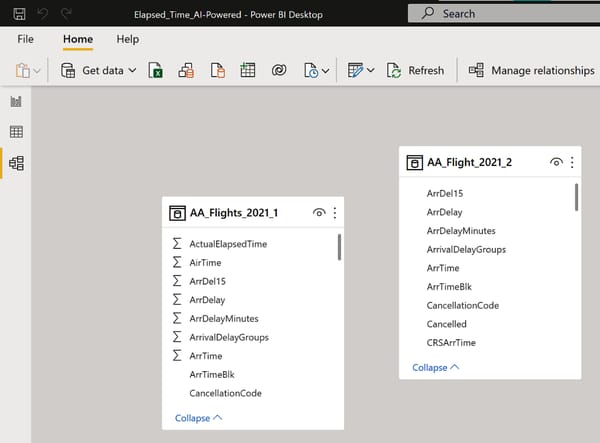Switch to the Help ribbon tab

(x=128, y=38)
